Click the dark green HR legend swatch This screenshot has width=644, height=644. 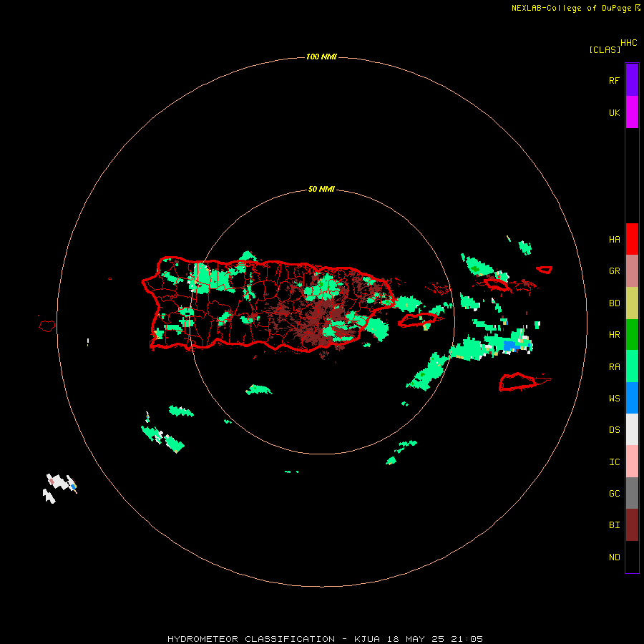click(x=632, y=335)
